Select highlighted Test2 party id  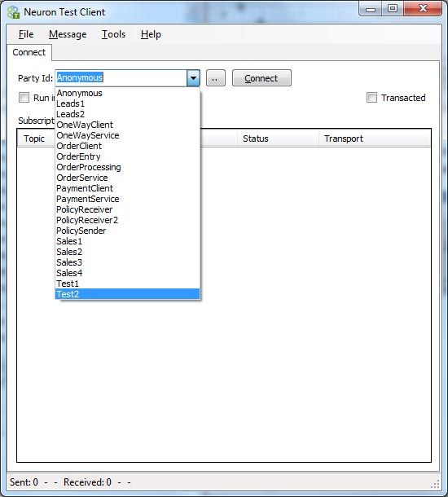[127, 294]
